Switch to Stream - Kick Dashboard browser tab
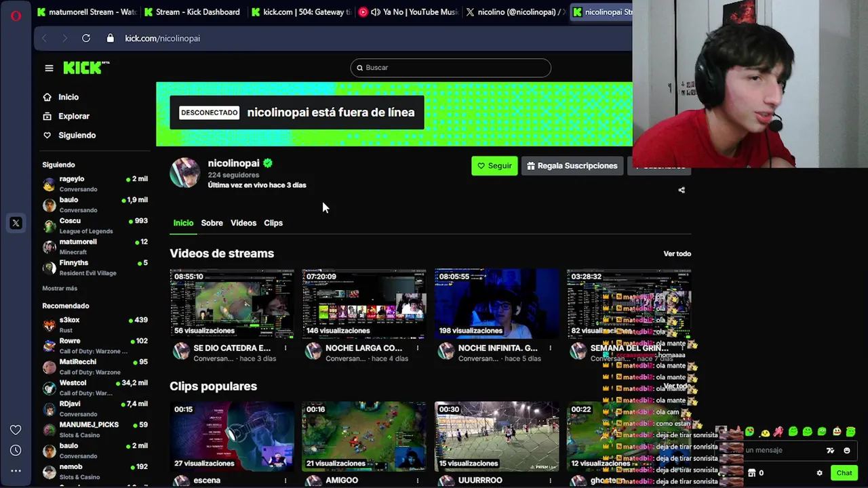Screen dimensions: 868x488 [x=193, y=12]
